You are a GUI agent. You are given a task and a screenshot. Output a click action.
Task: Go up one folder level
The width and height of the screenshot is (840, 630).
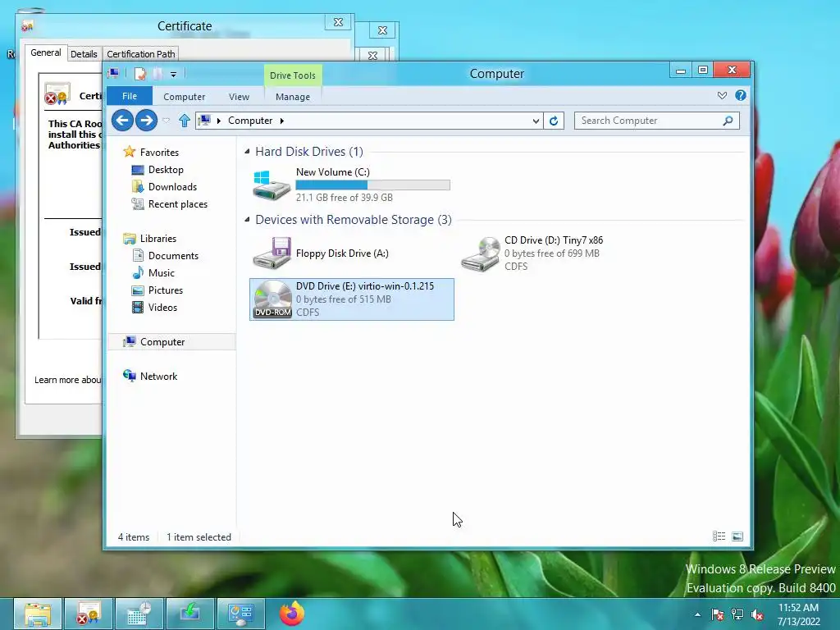(x=185, y=121)
